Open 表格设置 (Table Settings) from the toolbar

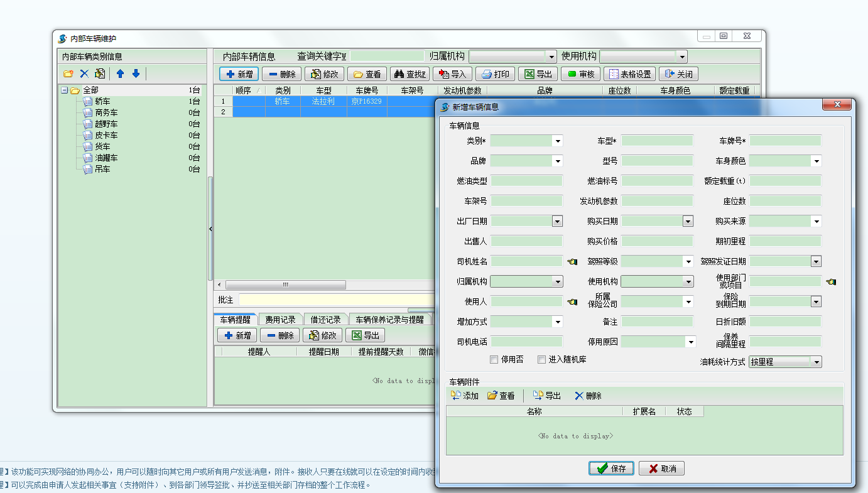coord(628,73)
